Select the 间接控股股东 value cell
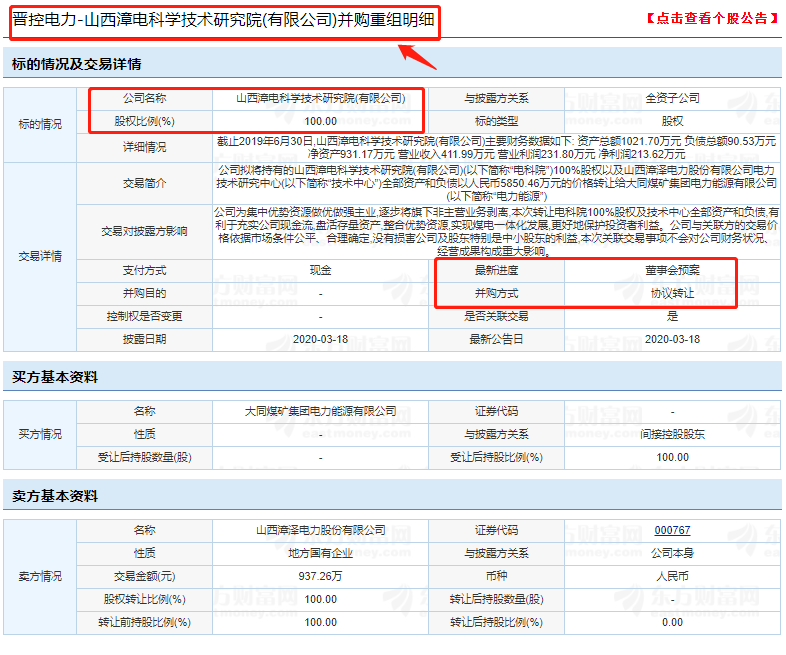 (673, 434)
